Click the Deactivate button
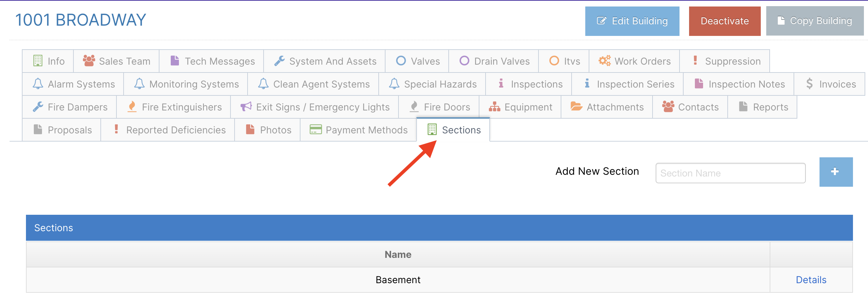 pyautogui.click(x=724, y=21)
